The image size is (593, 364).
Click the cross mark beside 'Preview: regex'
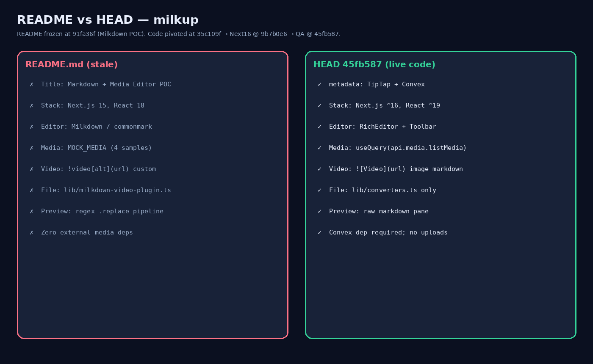coord(31,211)
